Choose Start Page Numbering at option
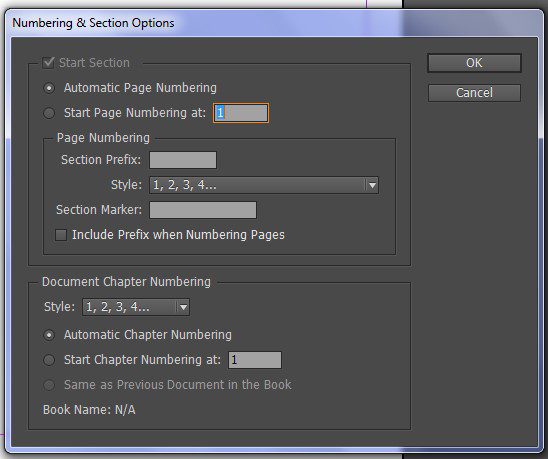This screenshot has width=548, height=459. [49, 113]
